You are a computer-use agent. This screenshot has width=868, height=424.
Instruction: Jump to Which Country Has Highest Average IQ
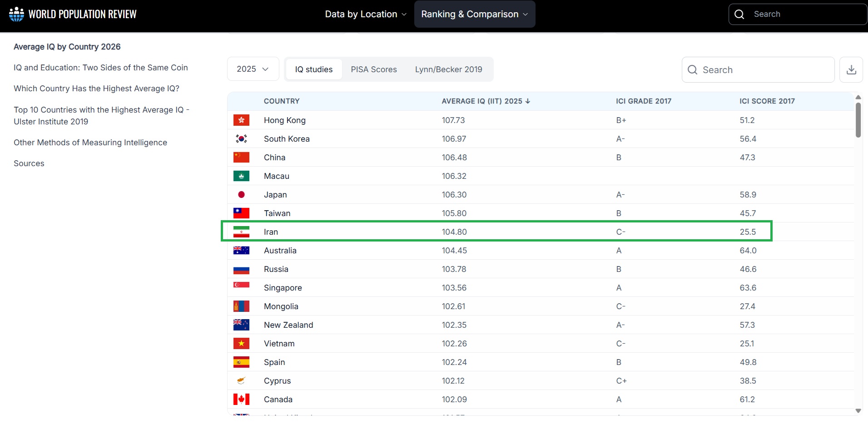pos(97,89)
